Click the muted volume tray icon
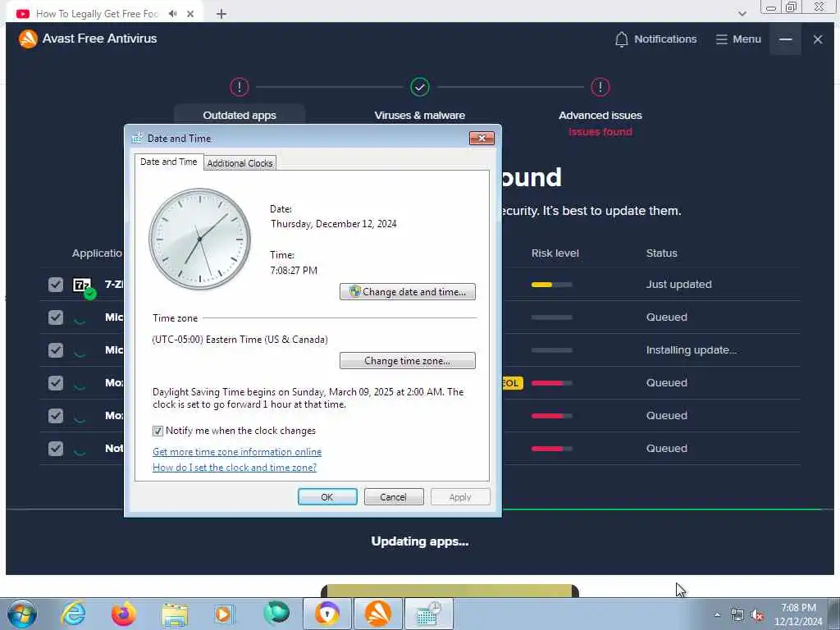Image resolution: width=840 pixels, height=630 pixels. [757, 615]
